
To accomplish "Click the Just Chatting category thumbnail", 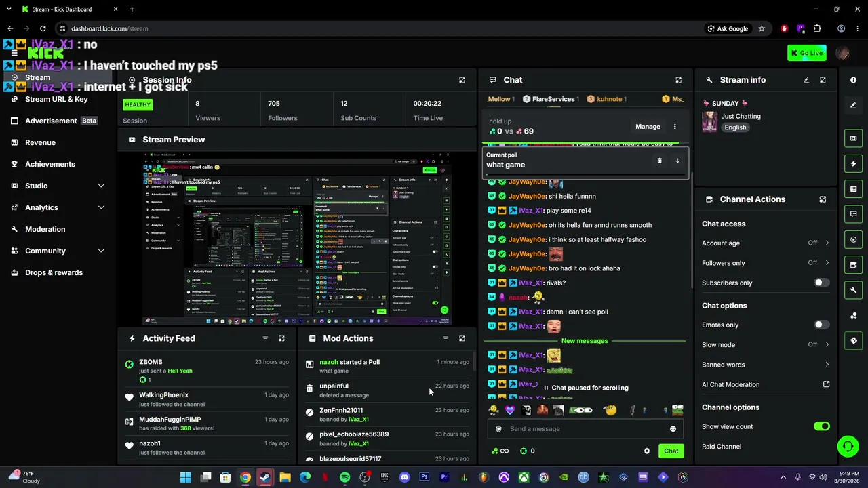I will (x=710, y=121).
